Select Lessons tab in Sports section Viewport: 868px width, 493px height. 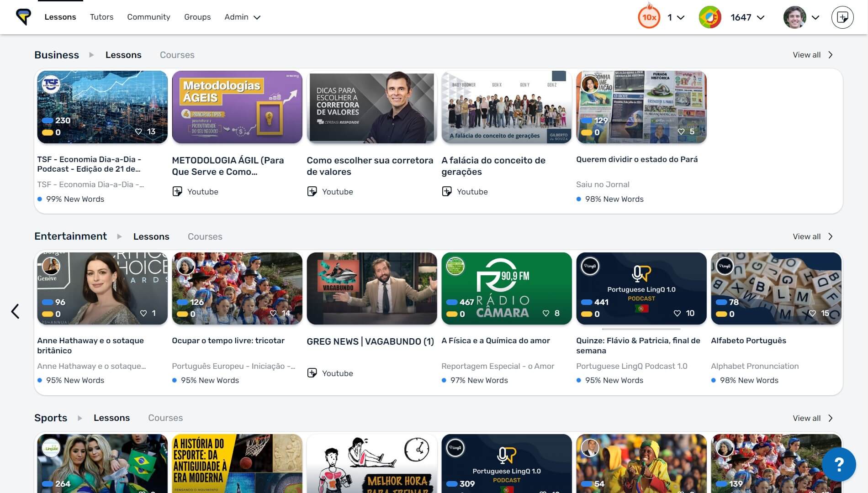(111, 418)
